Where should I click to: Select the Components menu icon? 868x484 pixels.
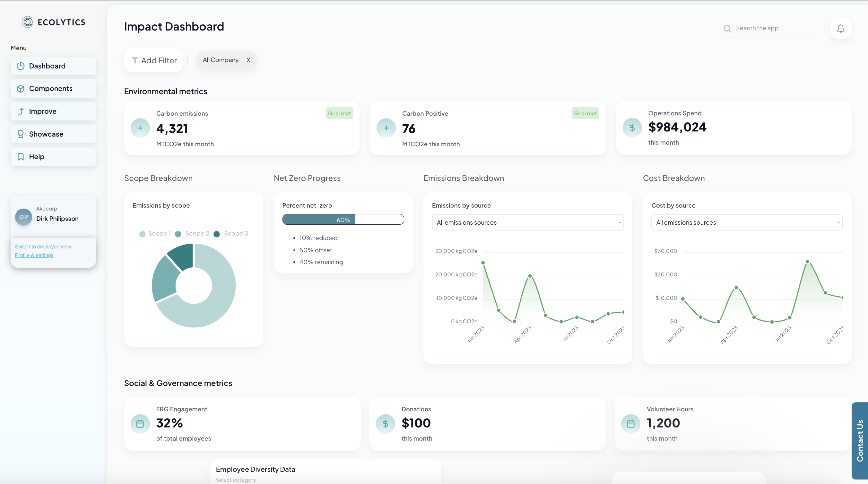point(21,88)
